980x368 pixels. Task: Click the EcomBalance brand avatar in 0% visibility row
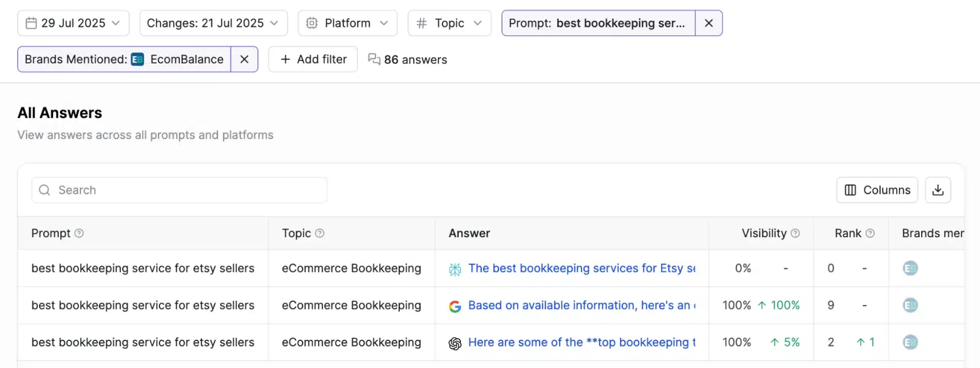pyautogui.click(x=910, y=268)
